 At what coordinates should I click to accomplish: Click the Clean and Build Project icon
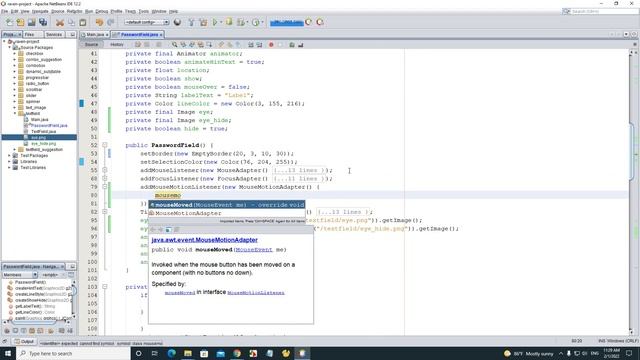(x=203, y=22)
